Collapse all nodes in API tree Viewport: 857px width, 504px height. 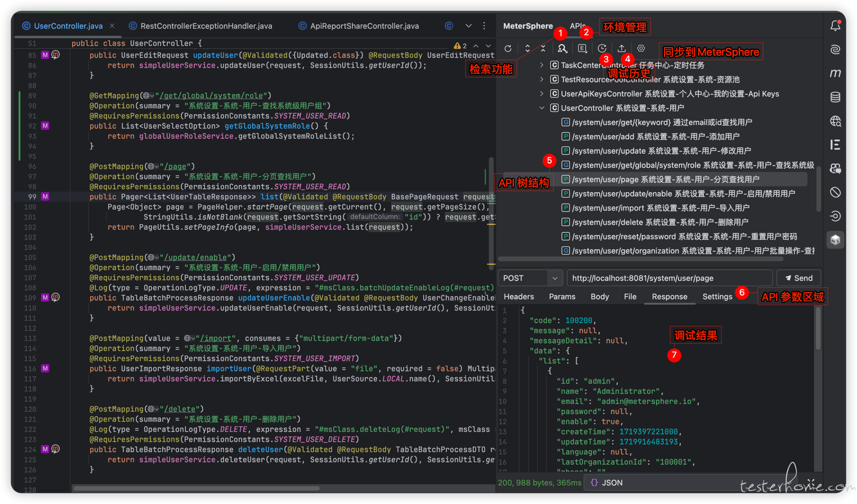[x=543, y=49]
